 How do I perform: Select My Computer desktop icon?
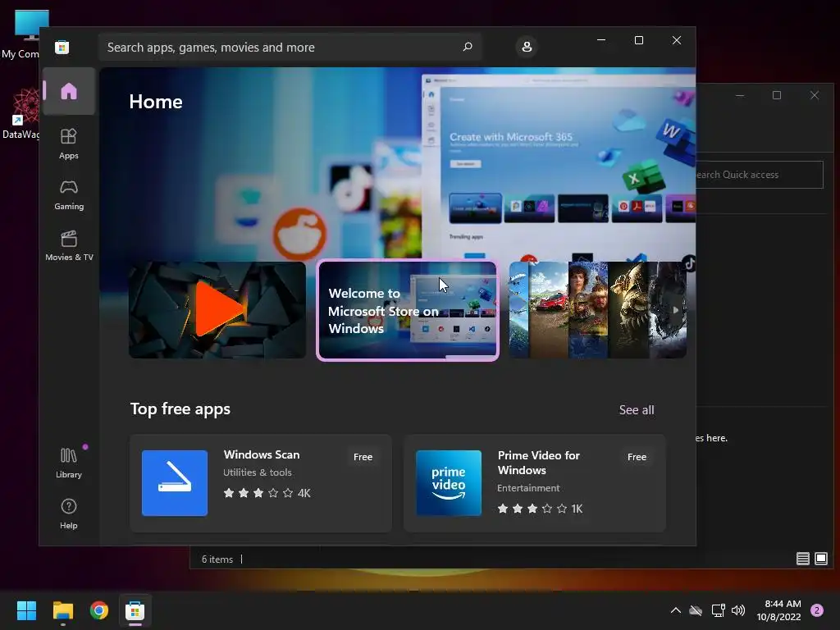(x=21, y=34)
